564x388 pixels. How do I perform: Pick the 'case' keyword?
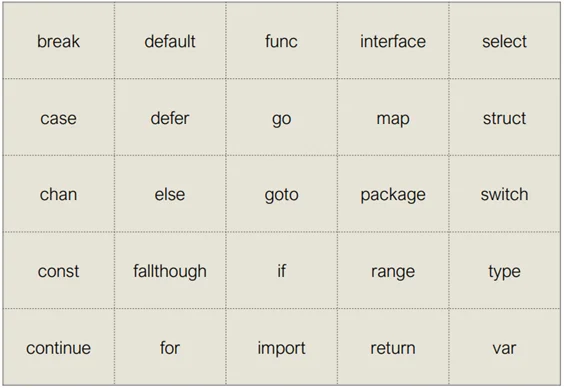coord(59,118)
